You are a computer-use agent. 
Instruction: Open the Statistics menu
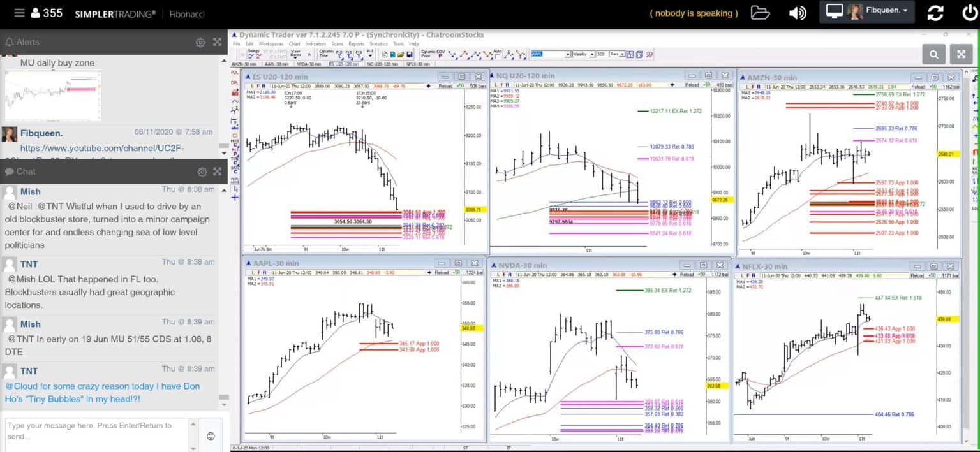[x=378, y=44]
